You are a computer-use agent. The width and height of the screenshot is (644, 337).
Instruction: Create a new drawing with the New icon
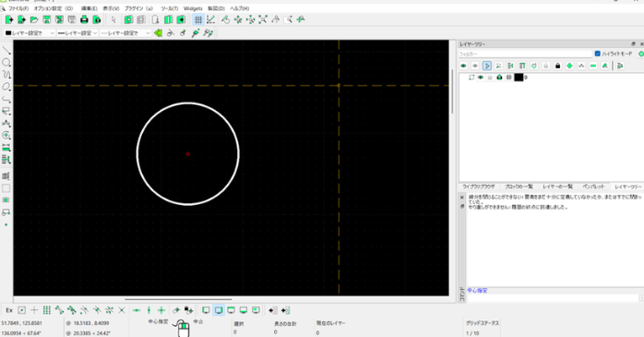(x=9, y=19)
